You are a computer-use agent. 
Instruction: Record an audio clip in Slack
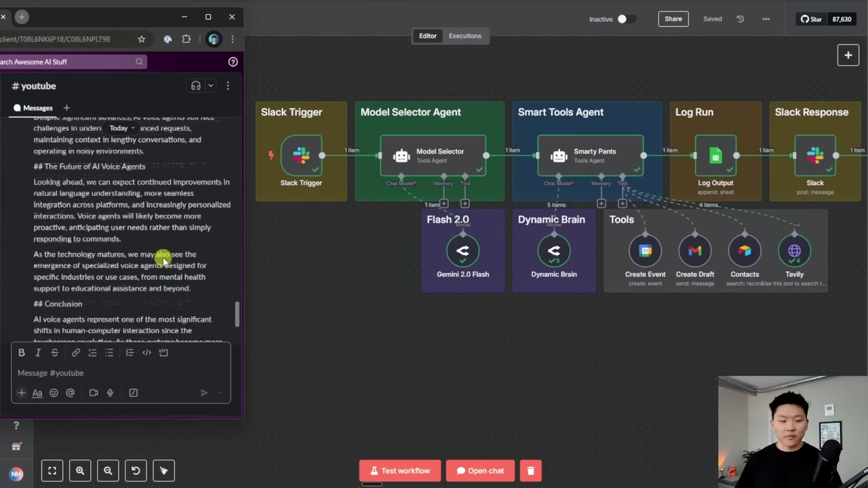(110, 392)
